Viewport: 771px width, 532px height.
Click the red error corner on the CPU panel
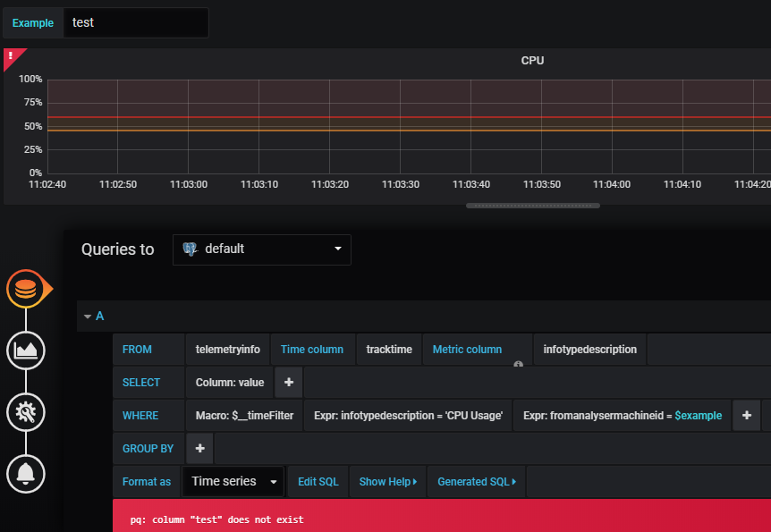[11, 55]
